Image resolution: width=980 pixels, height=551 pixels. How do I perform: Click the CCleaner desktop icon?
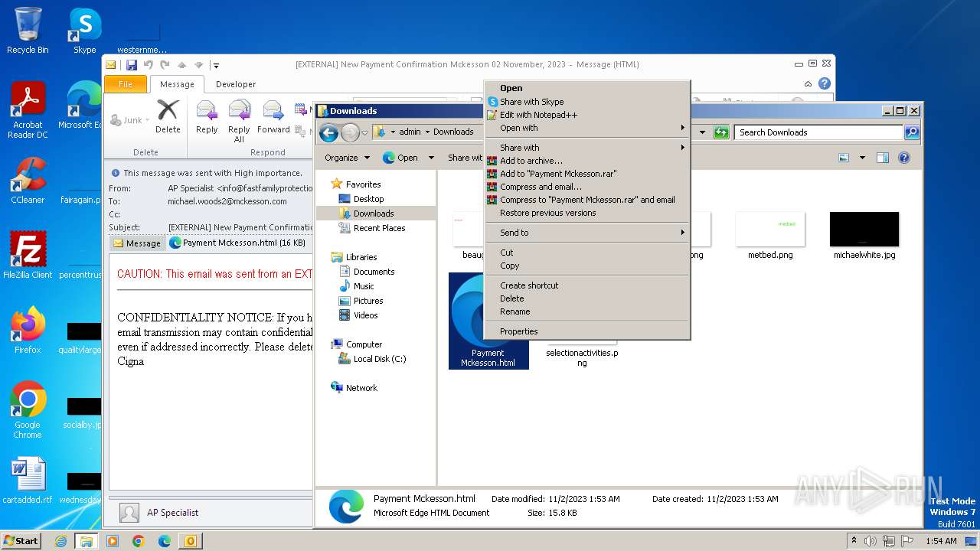28,181
